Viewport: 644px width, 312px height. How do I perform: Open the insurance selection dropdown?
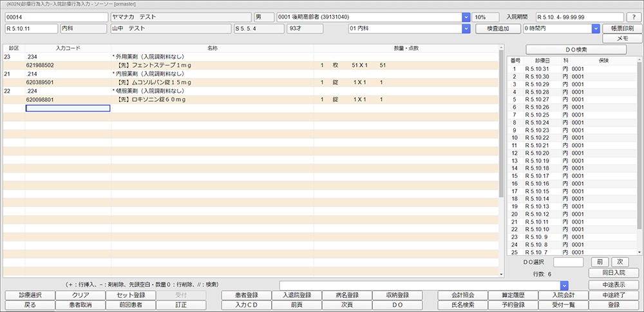point(466,17)
